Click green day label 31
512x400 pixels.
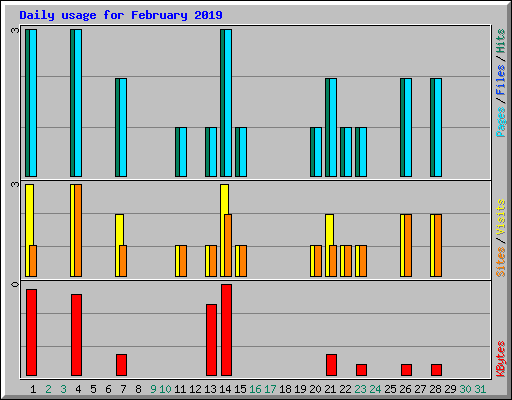480,389
